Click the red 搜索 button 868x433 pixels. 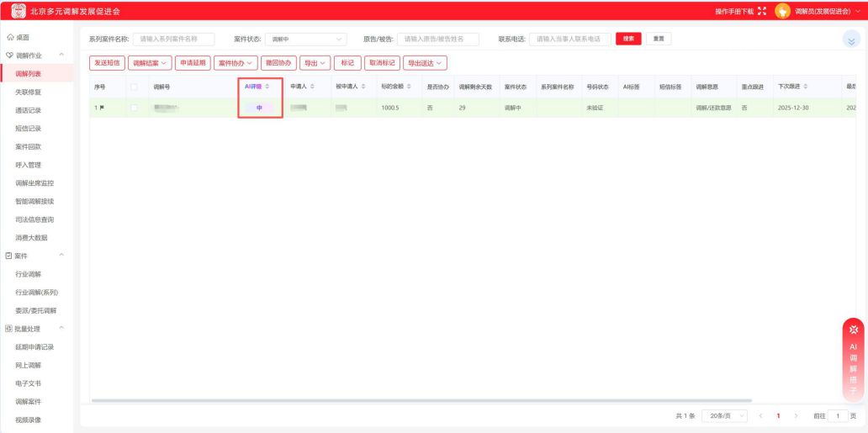tap(628, 39)
